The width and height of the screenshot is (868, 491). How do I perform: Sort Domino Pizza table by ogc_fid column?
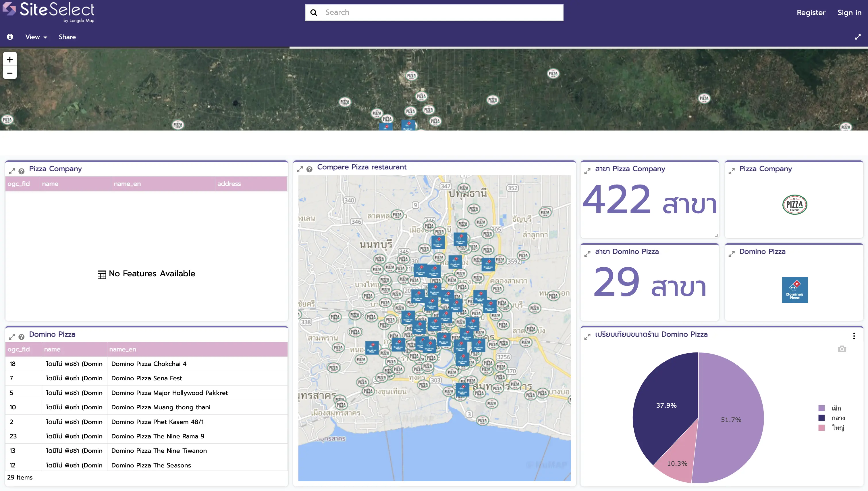(x=24, y=349)
